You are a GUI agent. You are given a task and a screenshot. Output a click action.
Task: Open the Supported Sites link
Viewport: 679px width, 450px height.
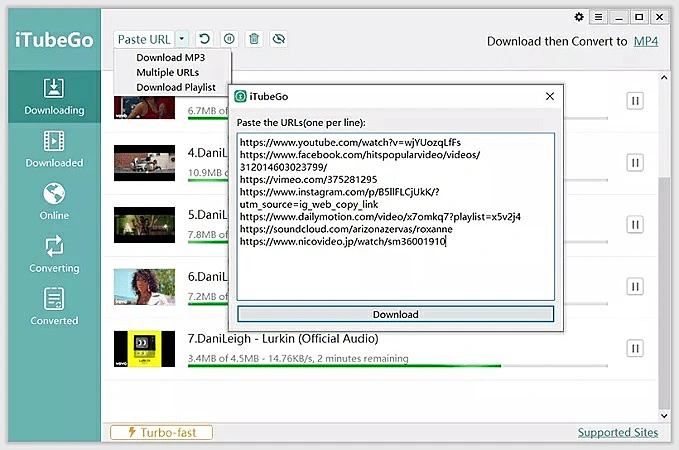[x=618, y=432]
